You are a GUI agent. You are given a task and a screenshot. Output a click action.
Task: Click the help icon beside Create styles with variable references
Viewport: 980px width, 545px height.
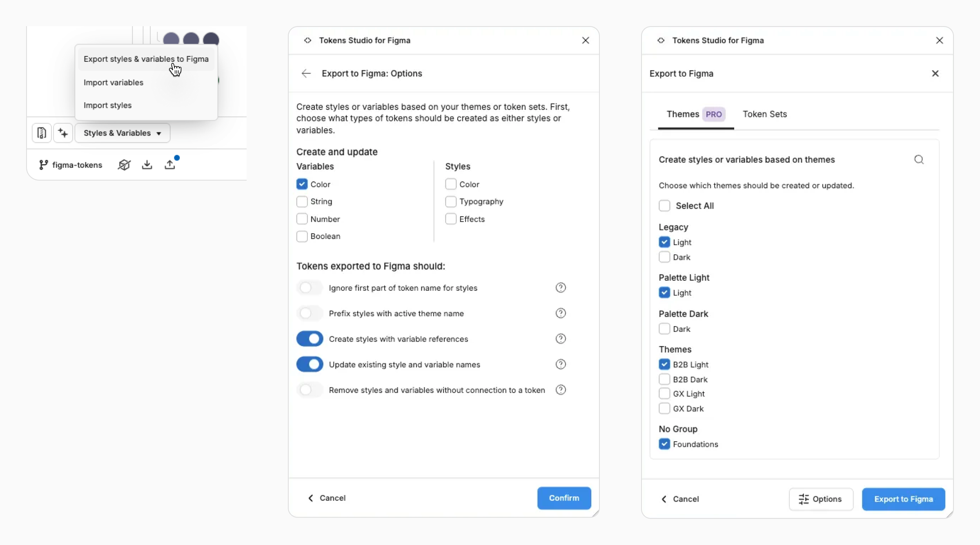[x=561, y=339]
